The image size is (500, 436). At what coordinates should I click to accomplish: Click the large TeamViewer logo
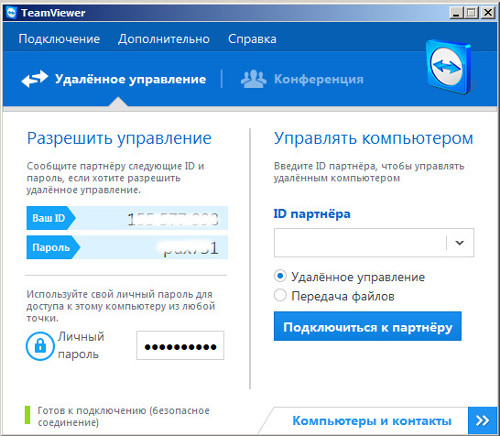[449, 67]
